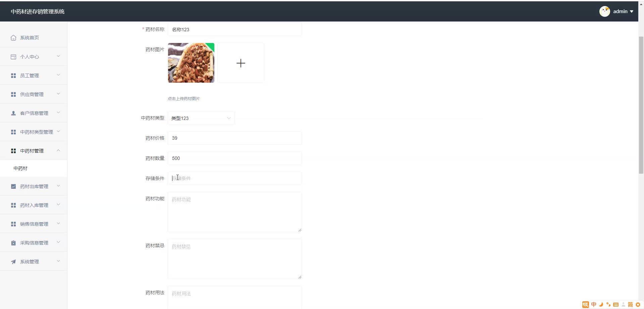This screenshot has height=309, width=644.
Task: Click the 个人中心 card icon
Action: [x=13, y=57]
